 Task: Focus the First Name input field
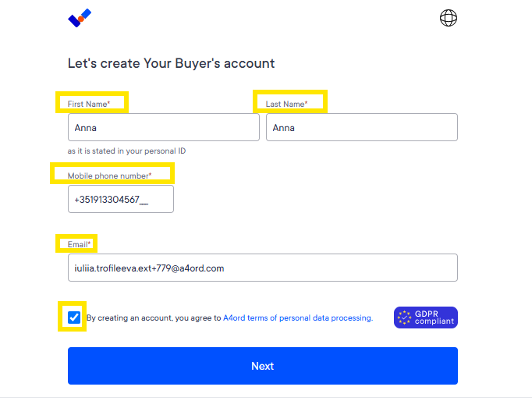coord(164,127)
